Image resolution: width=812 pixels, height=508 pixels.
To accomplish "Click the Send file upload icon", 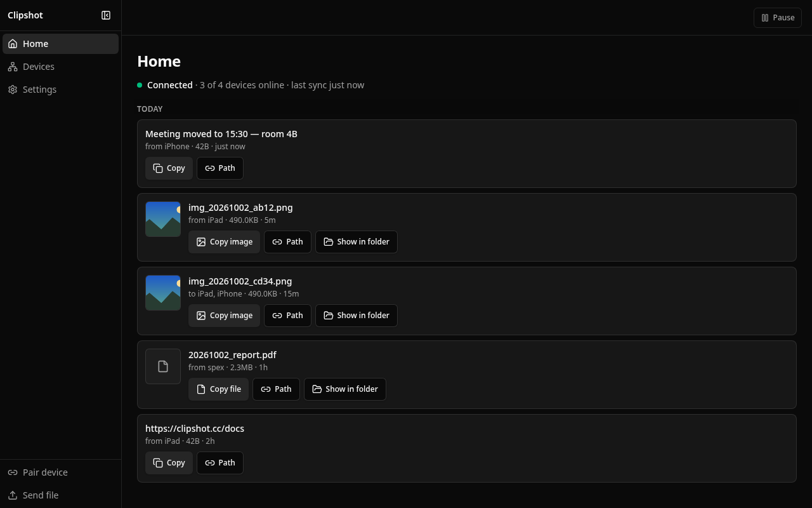I will coord(13,495).
